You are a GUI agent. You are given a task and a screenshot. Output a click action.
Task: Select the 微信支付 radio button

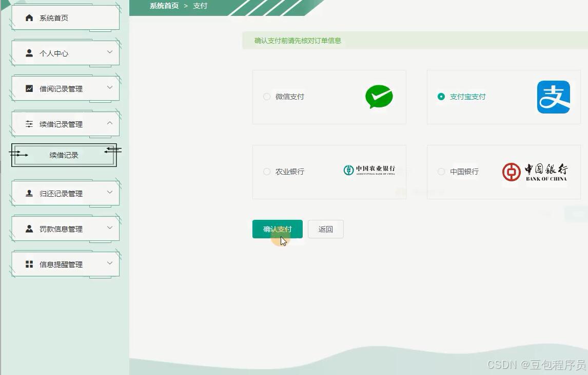[x=267, y=97]
